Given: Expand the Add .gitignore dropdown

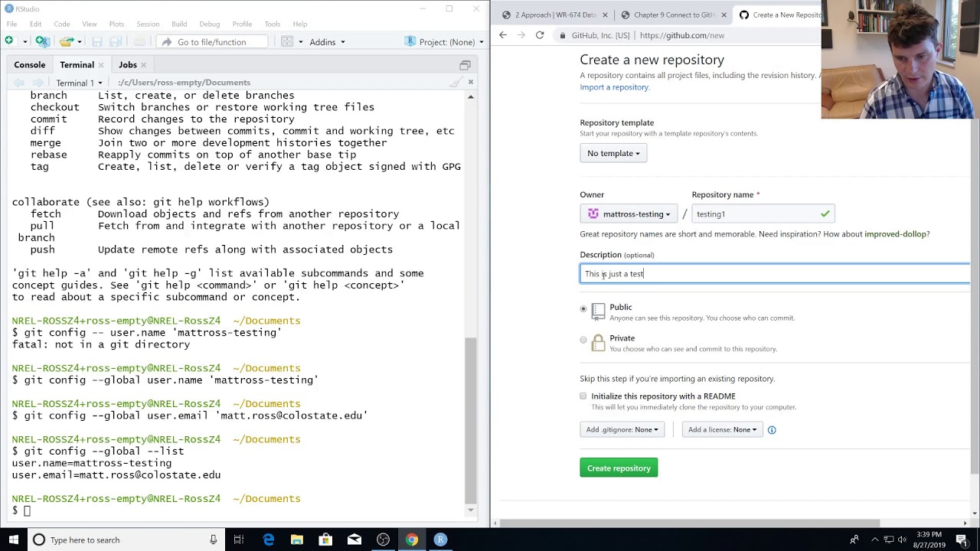Looking at the screenshot, I should pyautogui.click(x=622, y=430).
